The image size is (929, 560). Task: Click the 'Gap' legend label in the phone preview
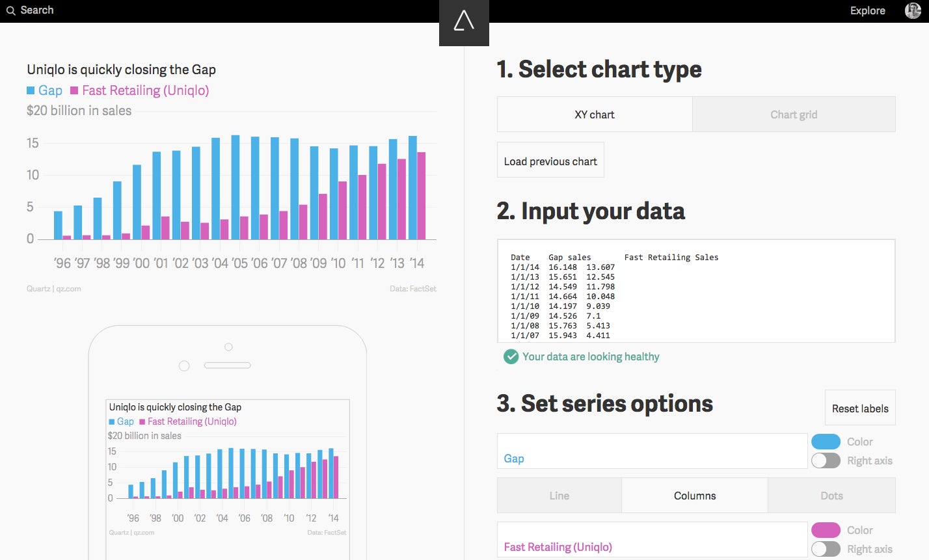coord(126,421)
